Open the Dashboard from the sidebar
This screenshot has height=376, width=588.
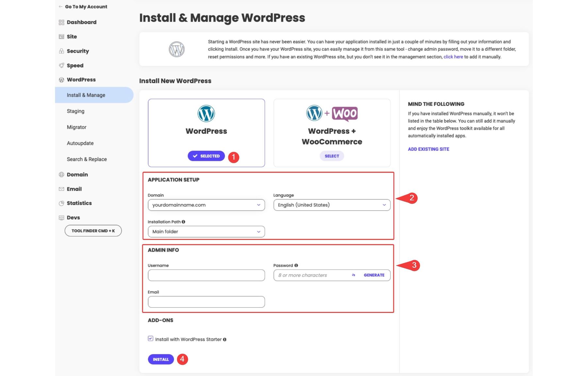click(61, 22)
